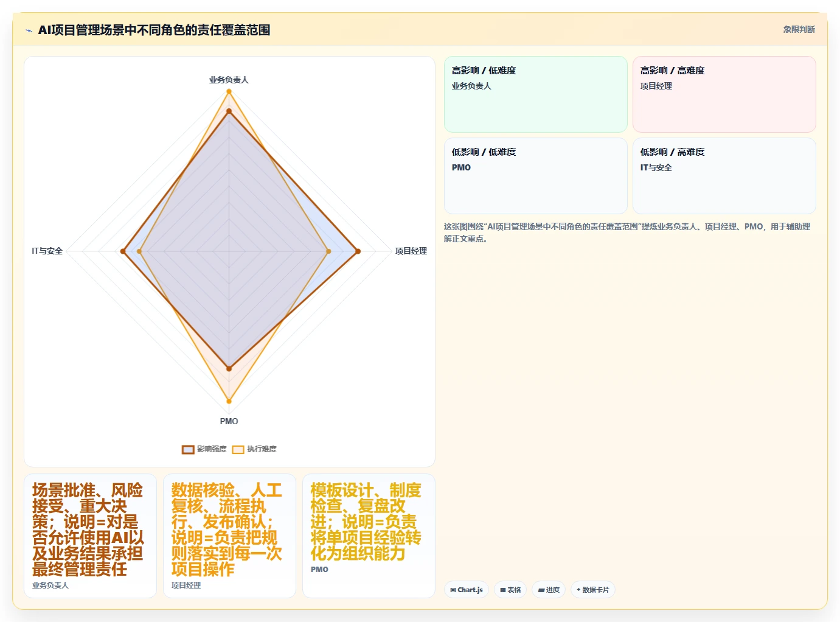Select the 进度 tag chip
Viewport: 840px width, 622px height.
coord(549,590)
